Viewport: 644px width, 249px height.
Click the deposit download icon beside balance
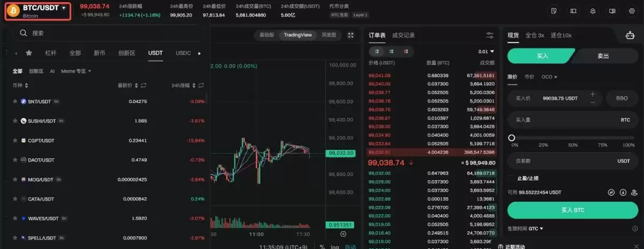623,192
